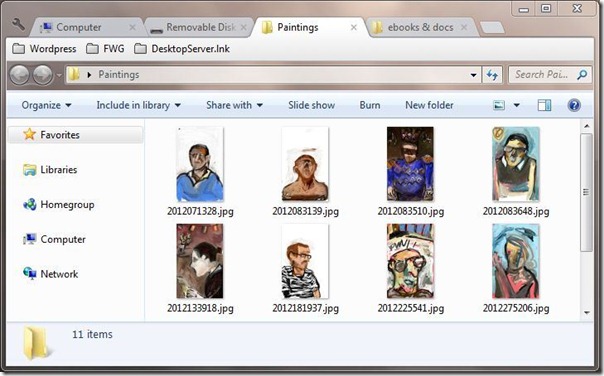
Task: Open a new blank tab
Action: click(492, 28)
